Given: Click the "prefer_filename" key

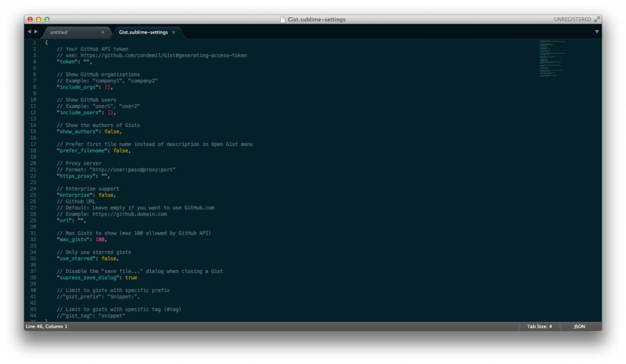Looking at the screenshot, I should point(82,151).
